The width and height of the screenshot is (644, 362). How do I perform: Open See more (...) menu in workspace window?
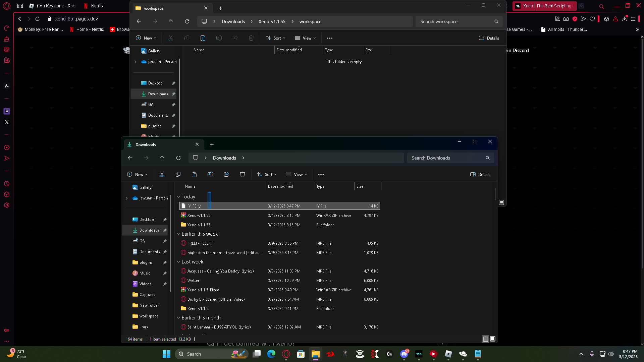pyautogui.click(x=330, y=38)
